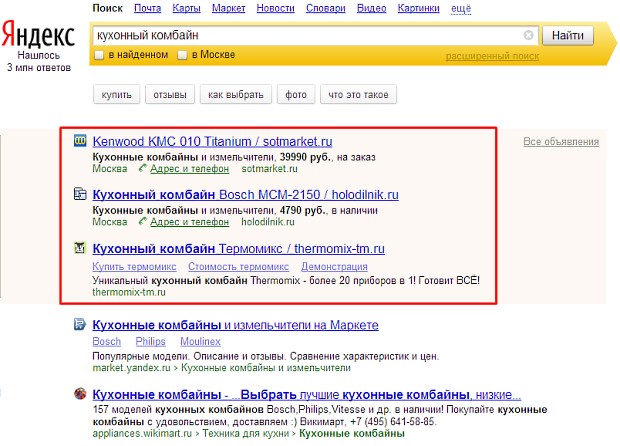Click the Найти search button
The width and height of the screenshot is (620, 446).
567,36
